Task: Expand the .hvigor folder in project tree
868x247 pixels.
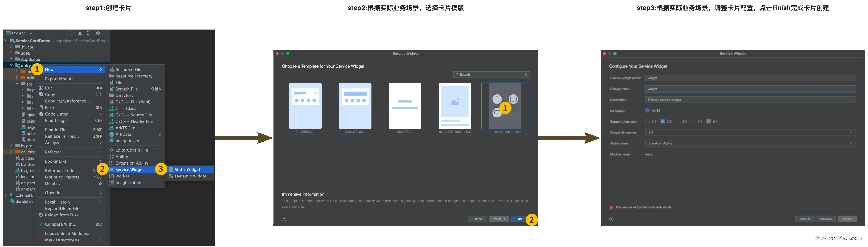Action: point(12,47)
